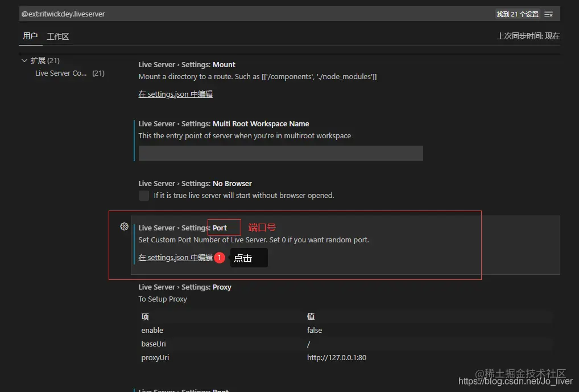579x392 pixels.
Task: Click the false value for enable
Action: (x=315, y=331)
